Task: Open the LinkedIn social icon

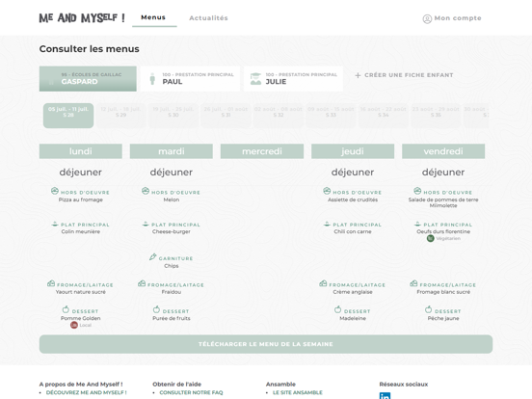Action: pyautogui.click(x=385, y=395)
